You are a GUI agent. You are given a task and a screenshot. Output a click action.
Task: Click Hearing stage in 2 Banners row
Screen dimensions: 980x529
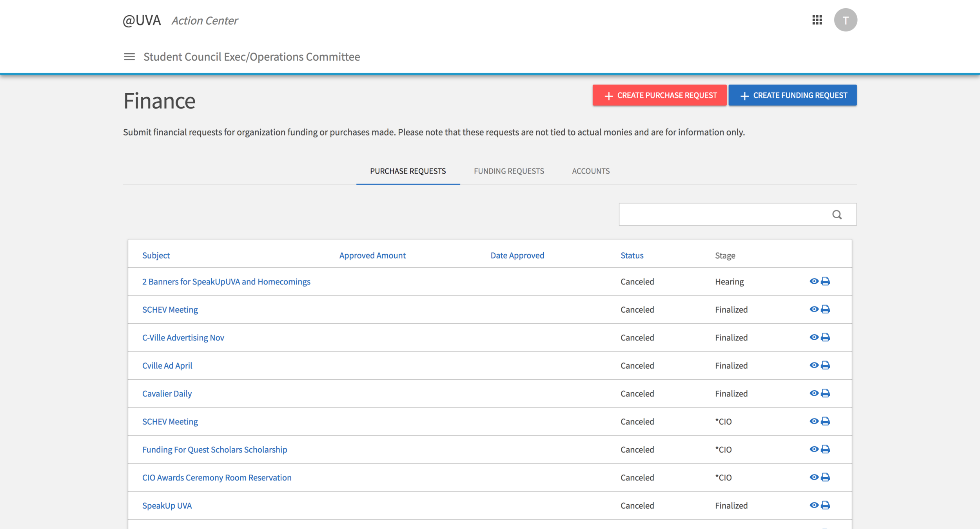click(730, 282)
